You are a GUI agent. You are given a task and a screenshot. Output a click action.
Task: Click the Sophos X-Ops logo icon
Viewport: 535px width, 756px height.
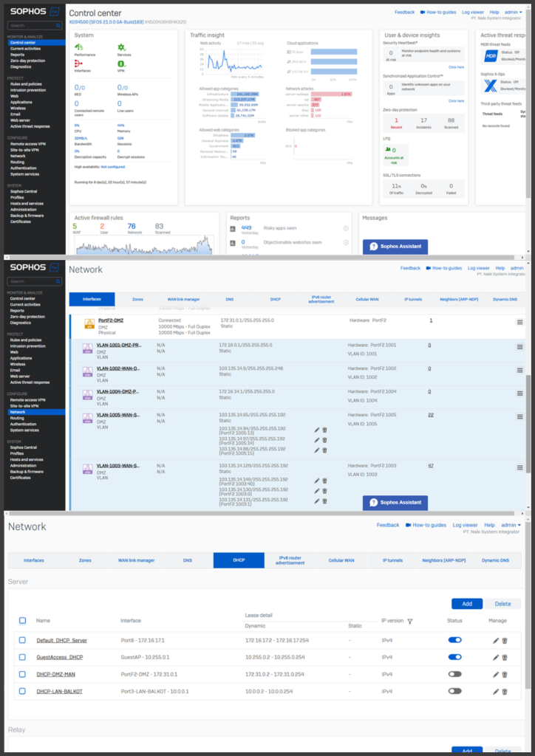(490, 86)
